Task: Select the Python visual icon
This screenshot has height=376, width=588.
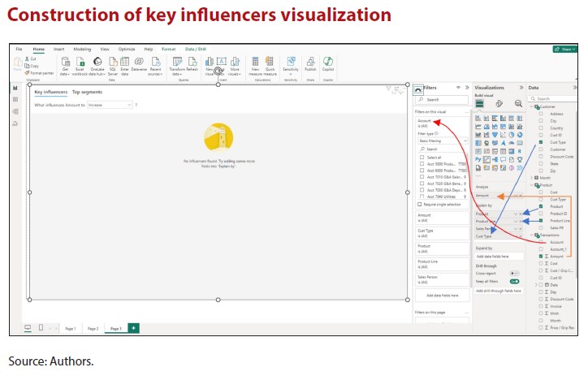Action: [x=478, y=160]
